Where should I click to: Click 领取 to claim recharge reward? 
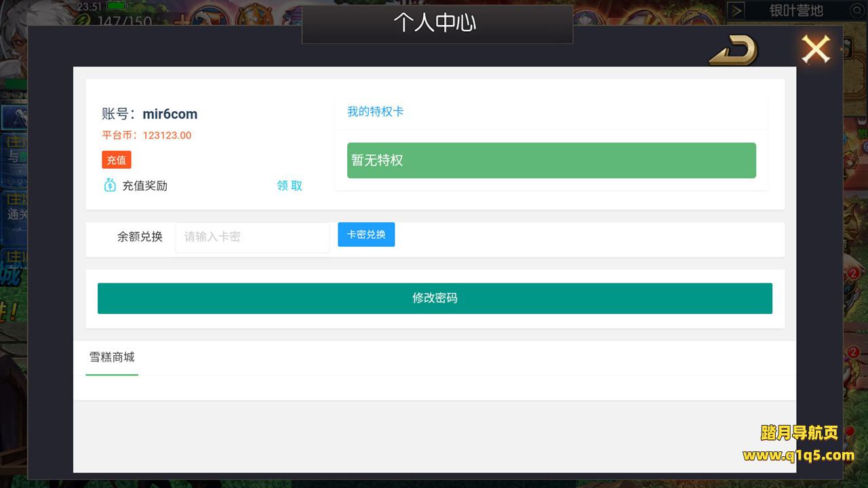point(290,186)
